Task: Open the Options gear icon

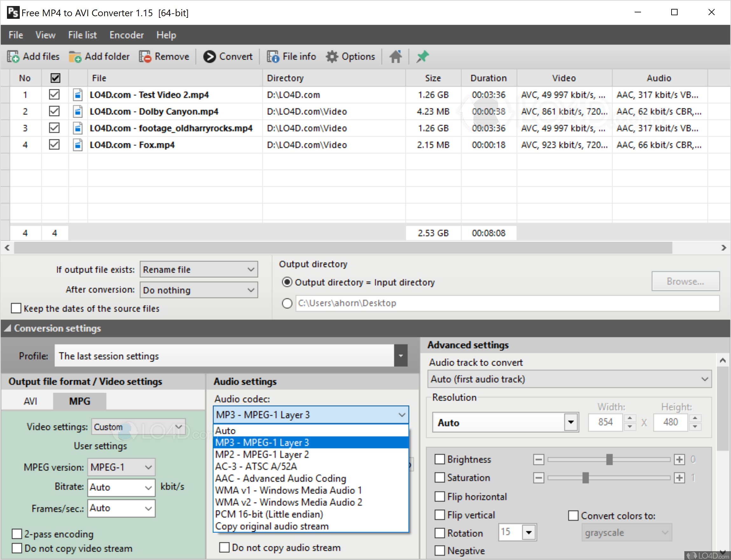Action: coord(332,57)
